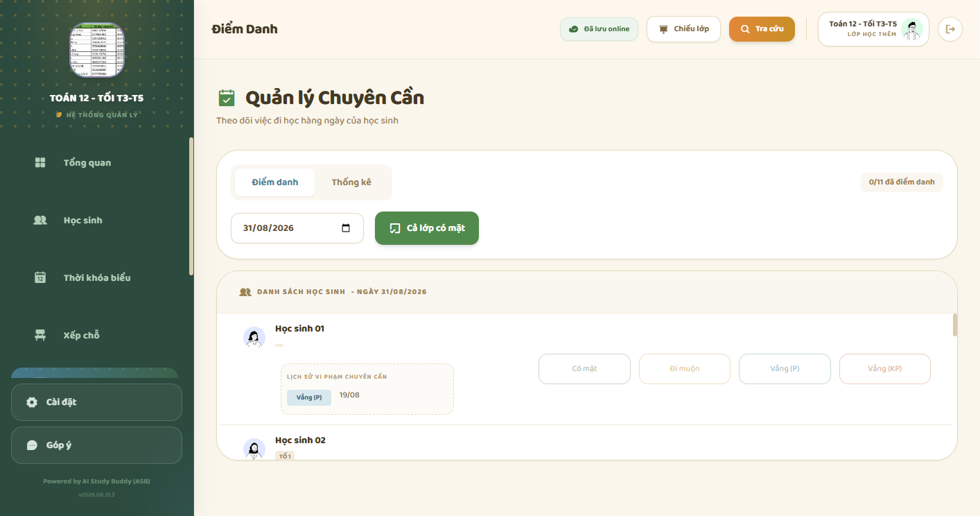Mark Học sinh 01 as Có mặt

tap(584, 369)
